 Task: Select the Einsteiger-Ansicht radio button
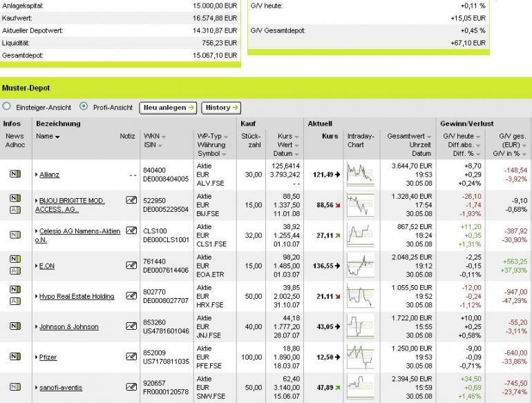tap(6, 106)
